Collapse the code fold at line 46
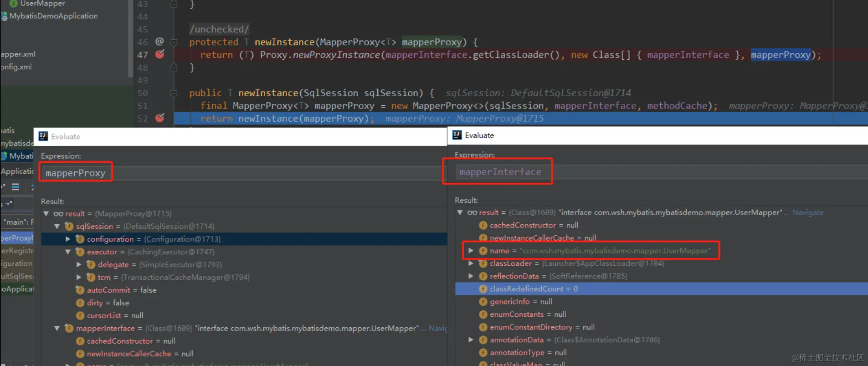This screenshot has width=868, height=366. (x=174, y=42)
